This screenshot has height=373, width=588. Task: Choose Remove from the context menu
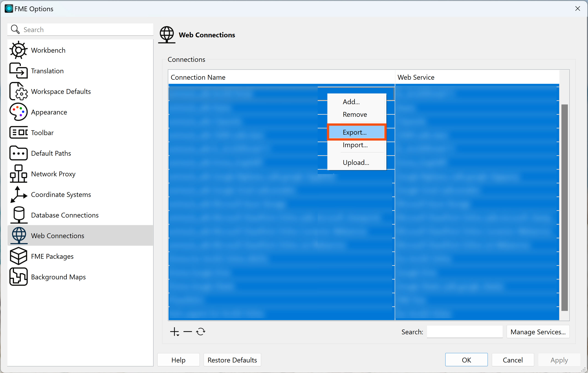point(356,114)
